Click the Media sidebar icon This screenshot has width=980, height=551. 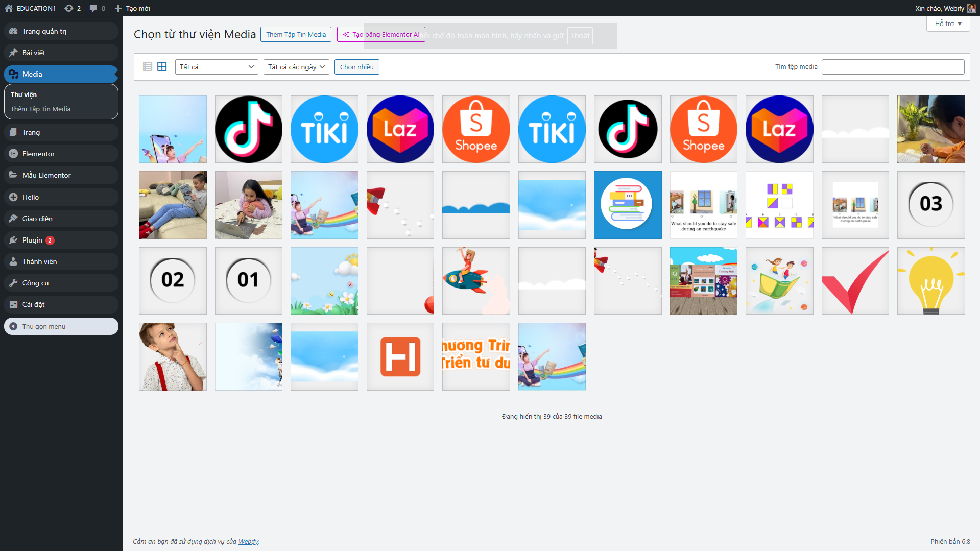[13, 74]
